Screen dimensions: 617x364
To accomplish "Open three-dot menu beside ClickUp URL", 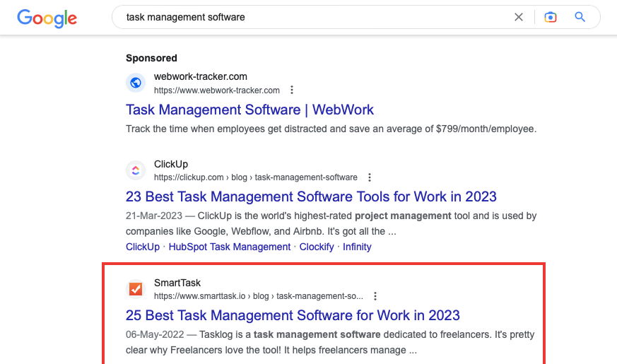I will 369,177.
